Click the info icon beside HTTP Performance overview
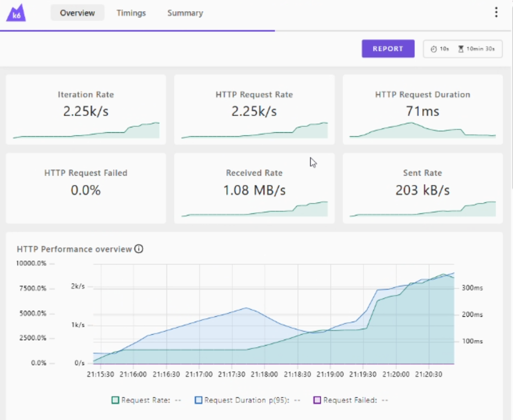This screenshot has height=420, width=513. point(139,249)
